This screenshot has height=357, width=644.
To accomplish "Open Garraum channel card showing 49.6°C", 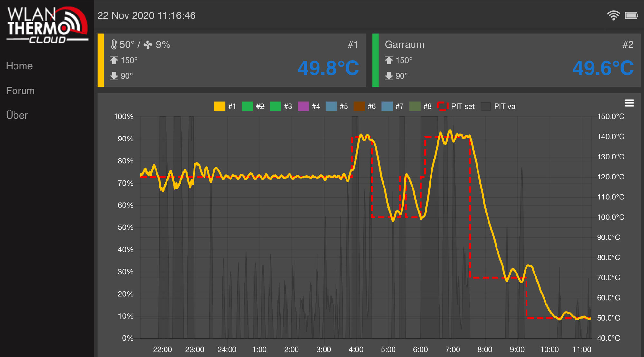I will [507, 60].
